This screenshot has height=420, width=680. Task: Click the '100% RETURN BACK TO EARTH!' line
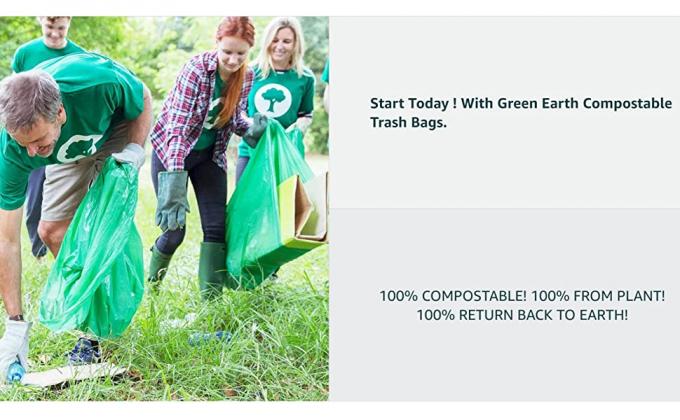click(x=522, y=315)
